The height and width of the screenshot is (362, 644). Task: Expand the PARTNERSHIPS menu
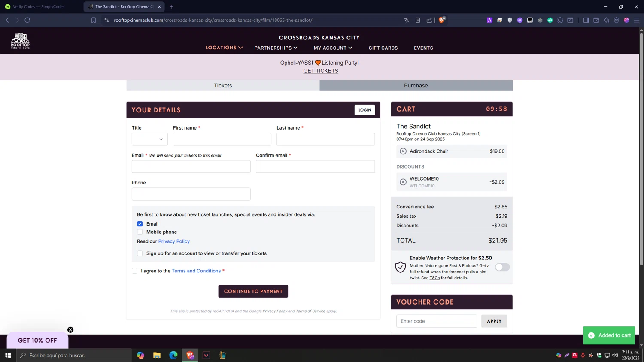276,48
